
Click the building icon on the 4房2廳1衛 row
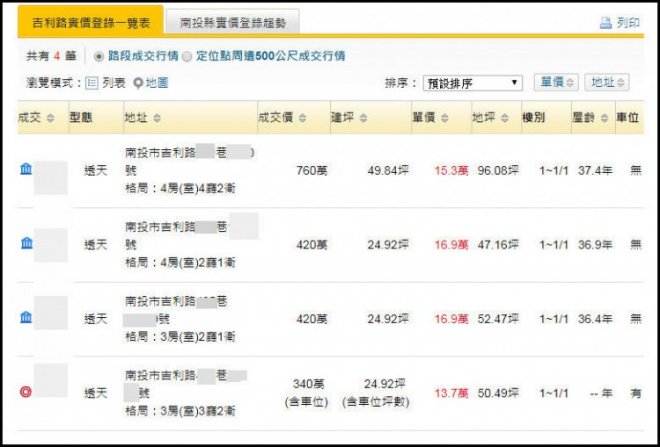coord(26,243)
